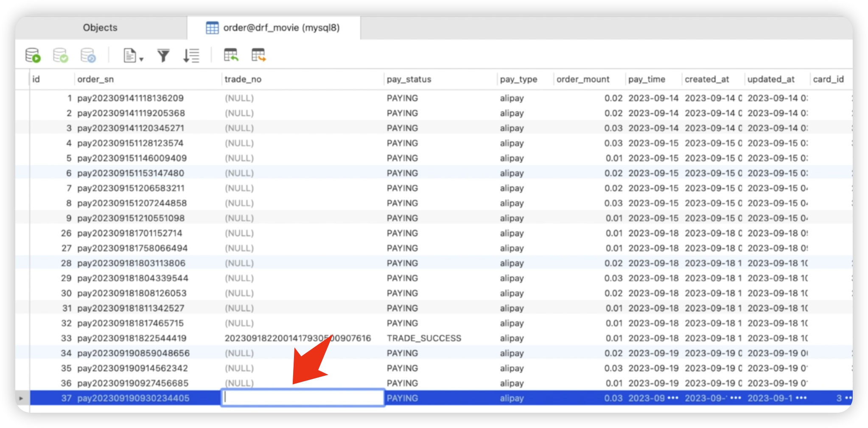
Task: Select order pay202309151206583211
Action: tap(131, 188)
